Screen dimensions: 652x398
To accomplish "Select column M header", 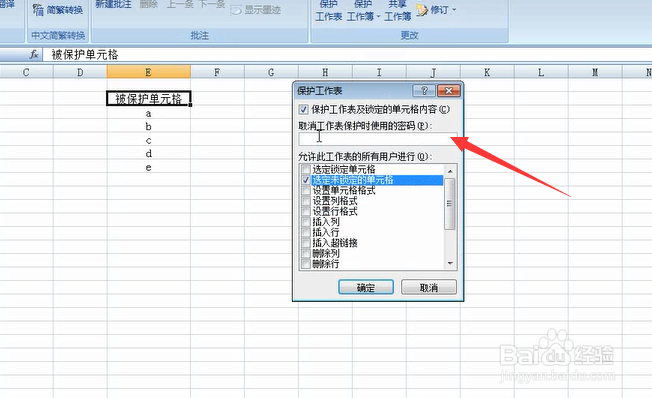I will click(x=595, y=72).
